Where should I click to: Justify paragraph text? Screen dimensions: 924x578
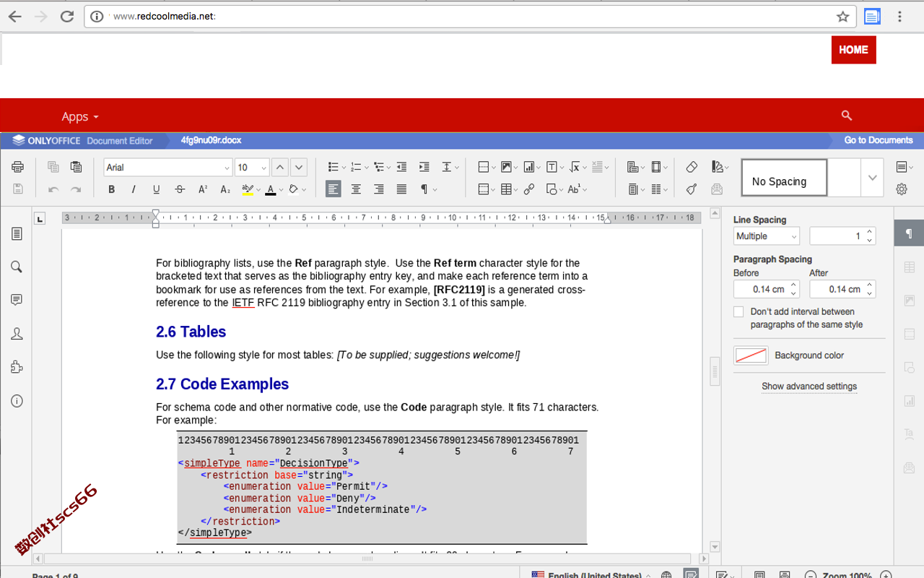coord(401,189)
